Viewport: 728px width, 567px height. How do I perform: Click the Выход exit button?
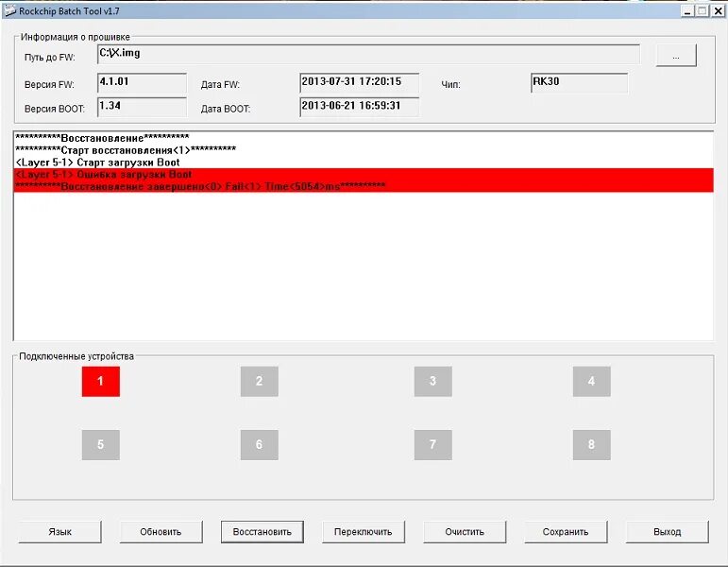[x=668, y=532]
